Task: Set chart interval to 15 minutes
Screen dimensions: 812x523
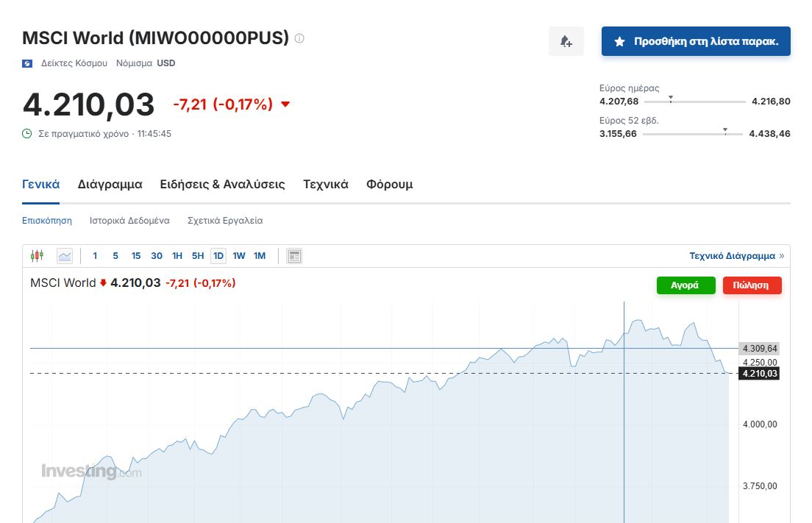Action: (x=136, y=256)
